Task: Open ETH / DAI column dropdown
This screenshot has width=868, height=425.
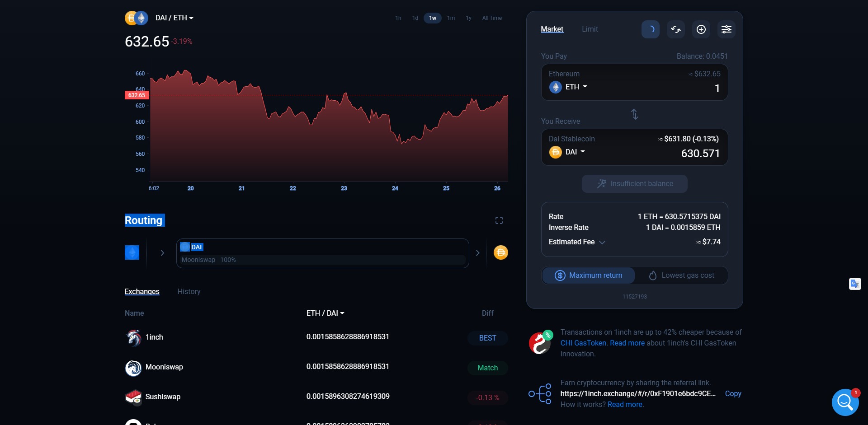Action: tap(325, 313)
